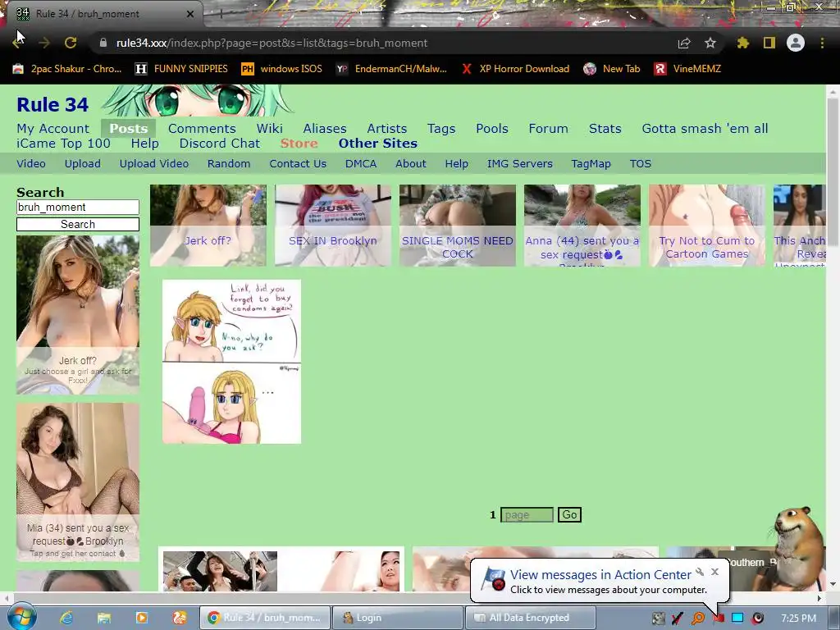The image size is (840, 630).
Task: Open the windows ISOS bookmark
Action: tap(282, 69)
